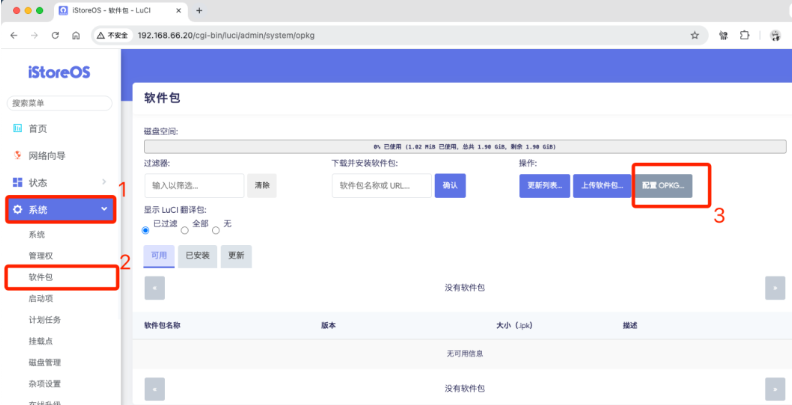Open the browser extensions puzzle icon
792x405 pixels.
pyautogui.click(x=745, y=34)
